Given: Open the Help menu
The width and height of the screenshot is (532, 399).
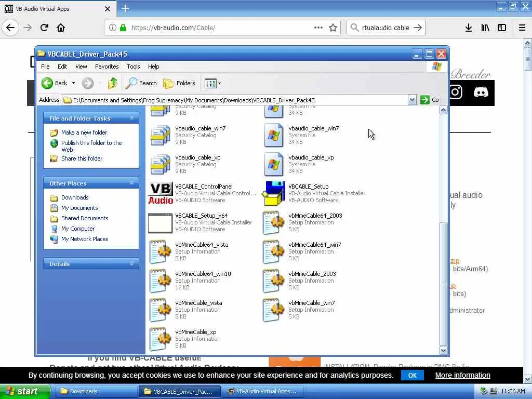Looking at the screenshot, I should point(153,66).
